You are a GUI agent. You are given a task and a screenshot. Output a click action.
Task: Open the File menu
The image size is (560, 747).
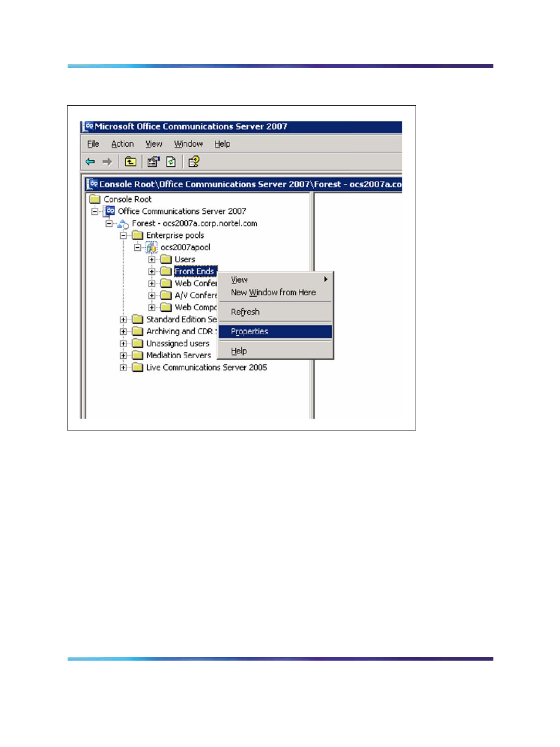point(93,144)
